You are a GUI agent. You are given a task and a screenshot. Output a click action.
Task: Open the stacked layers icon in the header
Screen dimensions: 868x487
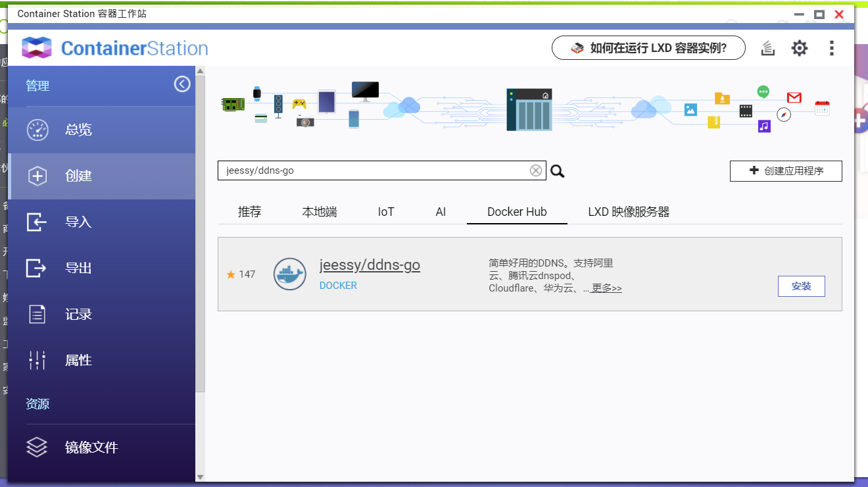(767, 48)
